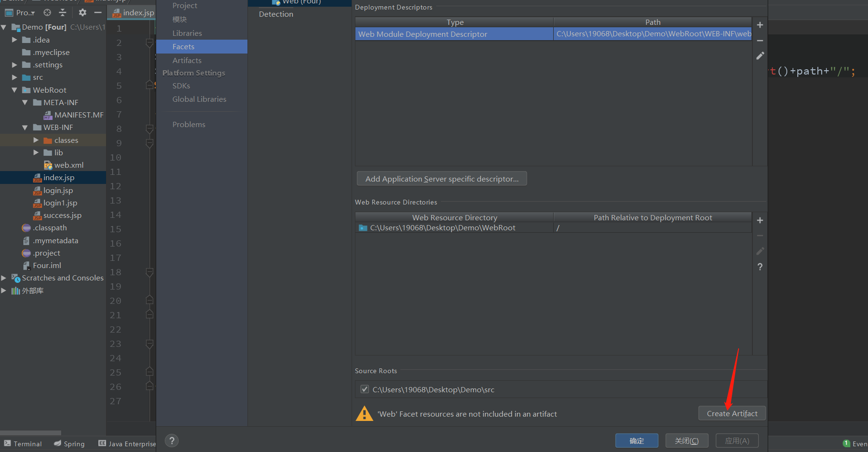Expand the .idea folder

pyautogui.click(x=14, y=40)
